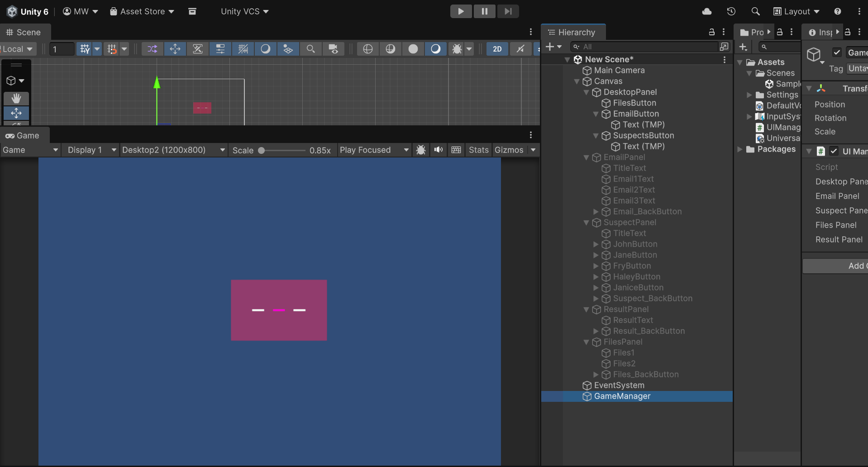Select the Hand tool in Scene view
The image size is (868, 467).
tap(16, 98)
